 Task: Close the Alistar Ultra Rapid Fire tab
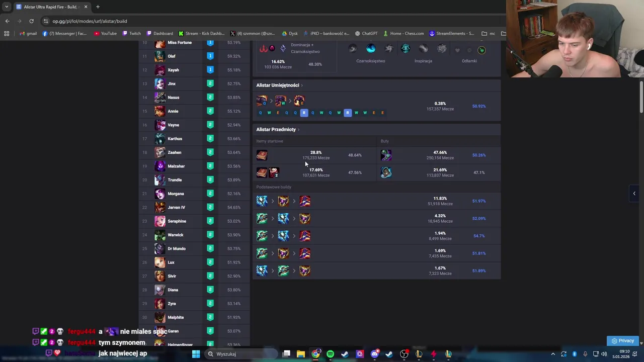(x=86, y=7)
